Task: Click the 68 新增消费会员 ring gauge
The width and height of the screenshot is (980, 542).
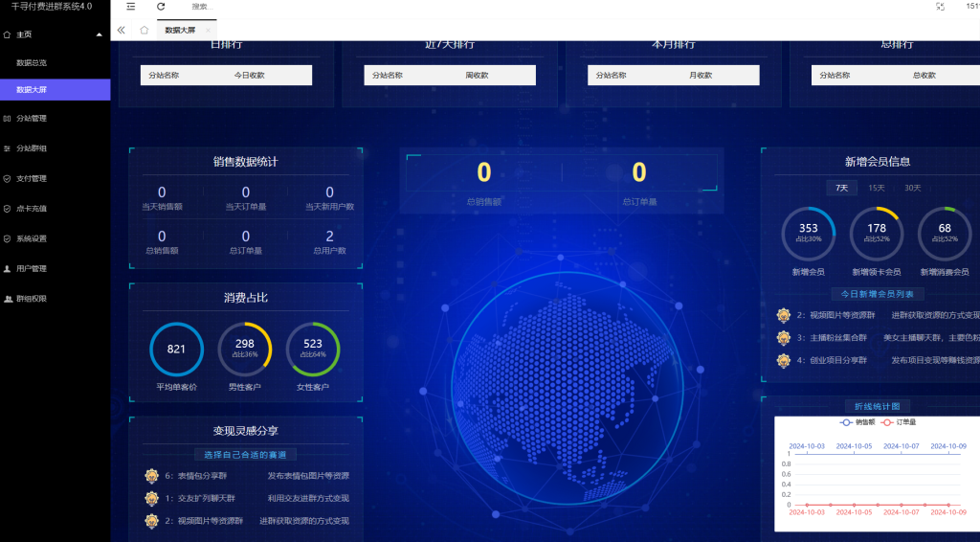Action: [x=945, y=234]
